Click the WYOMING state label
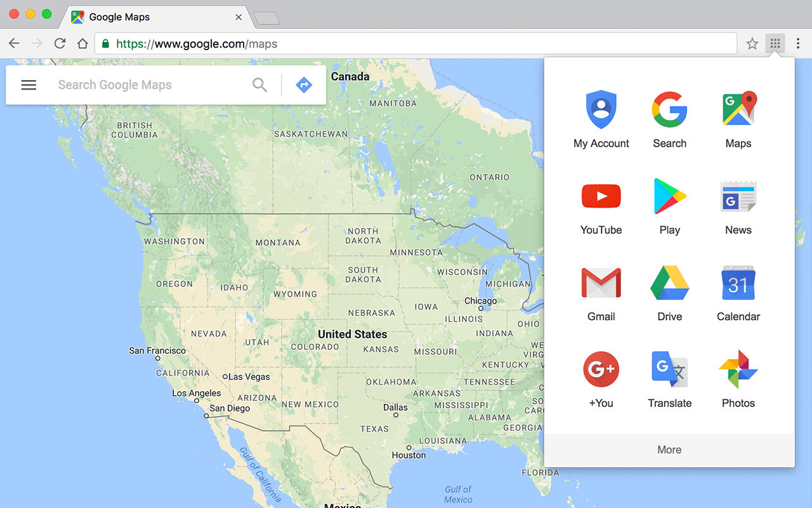 295,294
